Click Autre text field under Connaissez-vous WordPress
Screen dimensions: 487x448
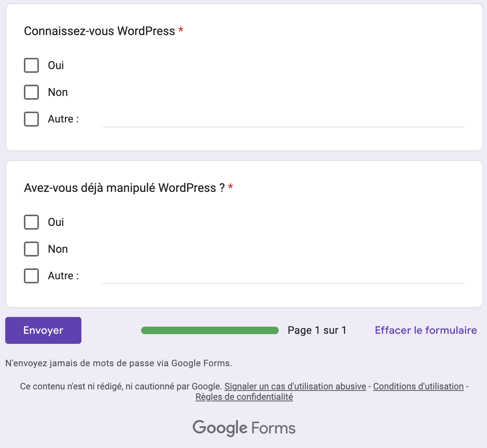283,120
